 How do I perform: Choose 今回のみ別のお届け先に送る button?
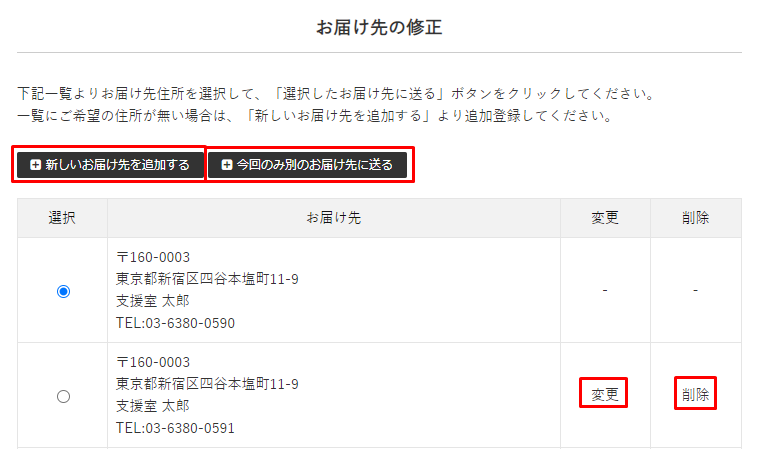coord(307,165)
